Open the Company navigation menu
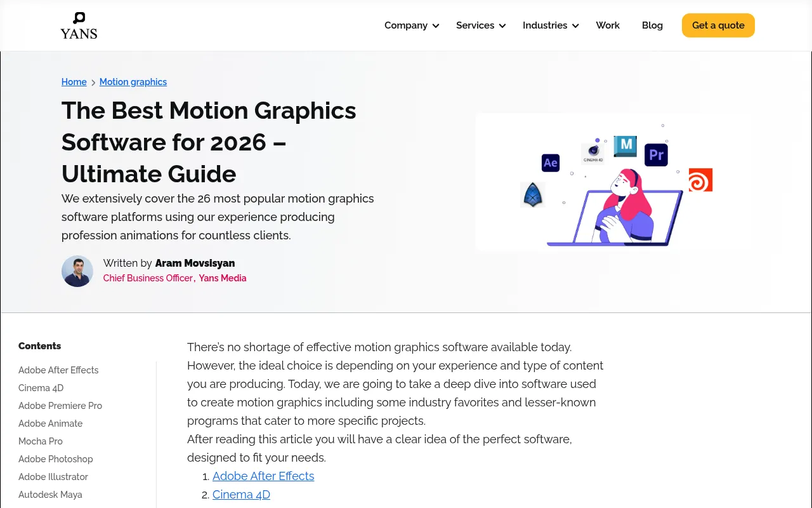Viewport: 812px width, 508px height. pyautogui.click(x=412, y=25)
